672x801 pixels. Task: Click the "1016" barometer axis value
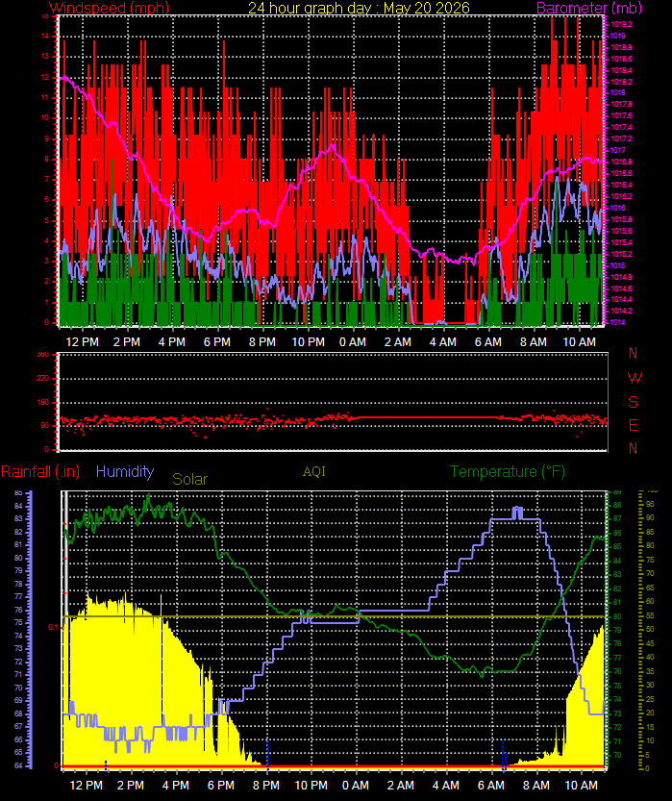tap(618, 208)
